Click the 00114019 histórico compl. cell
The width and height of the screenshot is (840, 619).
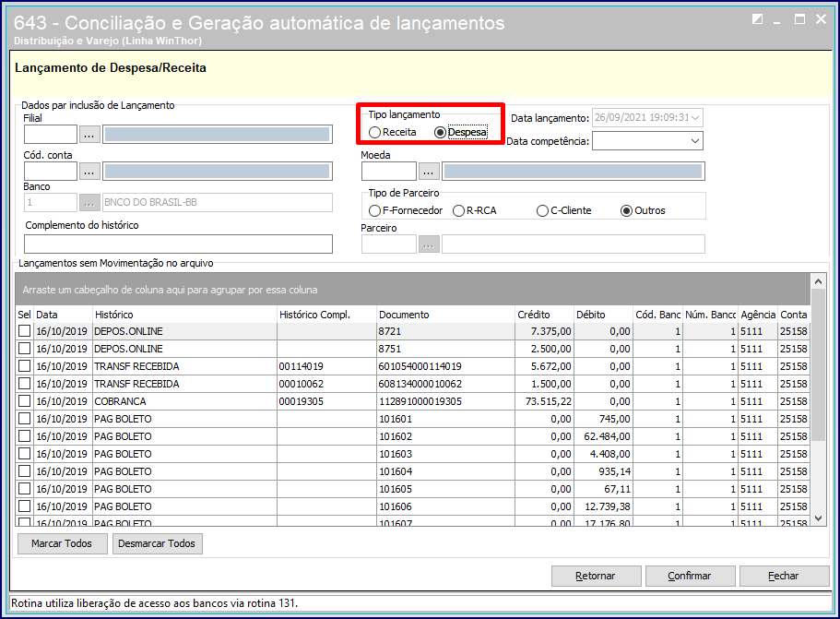coord(326,366)
